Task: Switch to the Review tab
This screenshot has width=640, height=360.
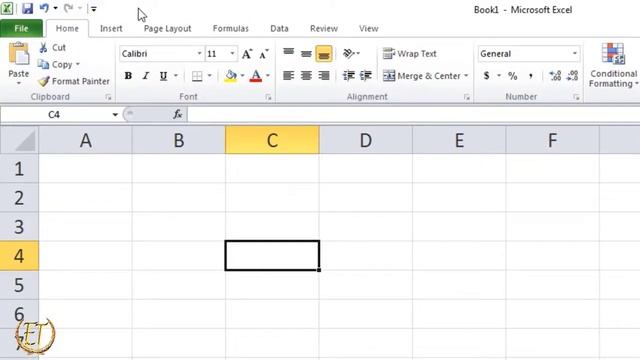Action: tap(324, 29)
